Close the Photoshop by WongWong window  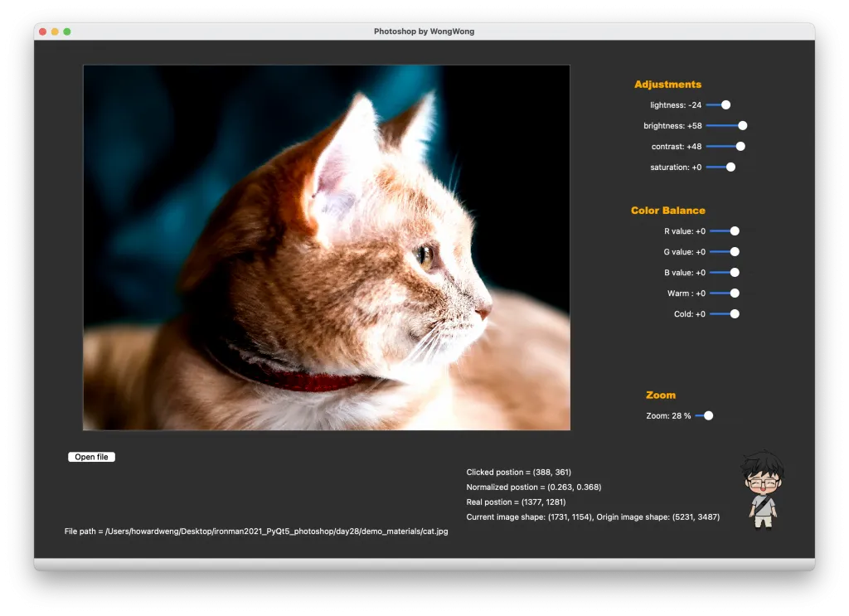[42, 32]
